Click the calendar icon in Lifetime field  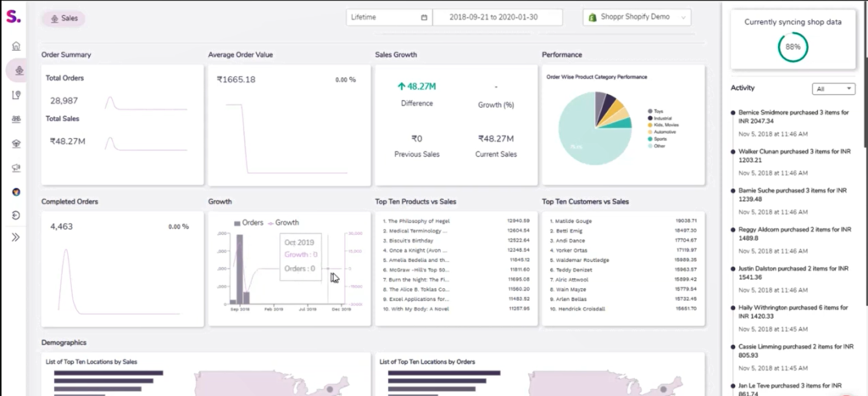click(424, 17)
